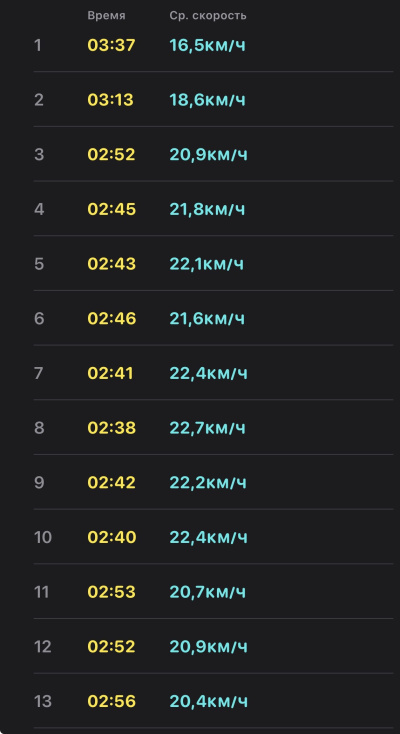Select the lap 3 row number
This screenshot has height=734, width=400.
click(x=39, y=154)
